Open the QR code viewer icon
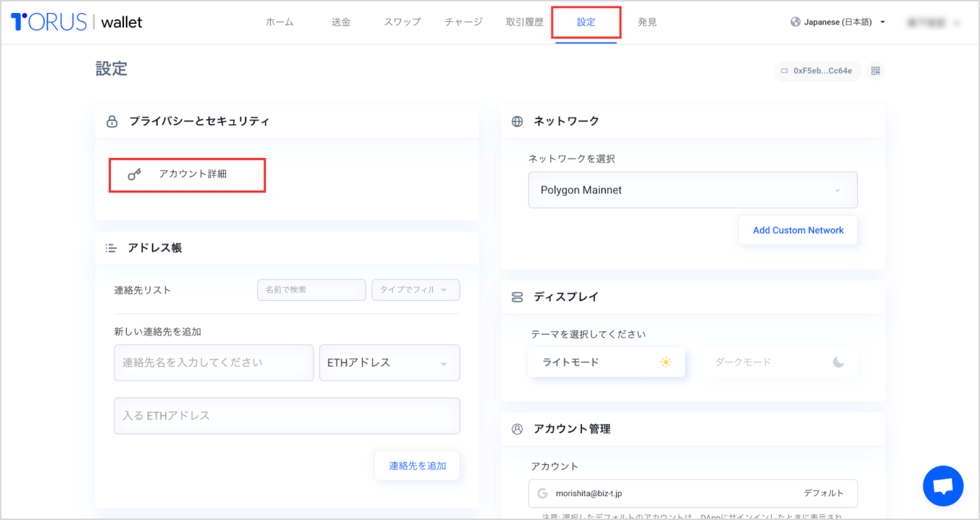The width and height of the screenshot is (980, 520). point(876,70)
